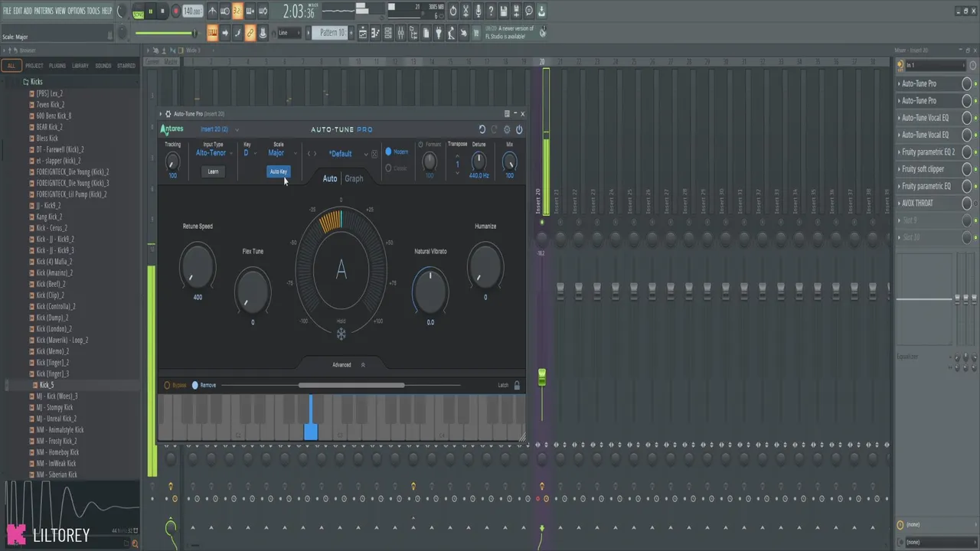980x551 pixels.
Task: Toggle the 3-2 countdown before recording
Action: point(237,11)
